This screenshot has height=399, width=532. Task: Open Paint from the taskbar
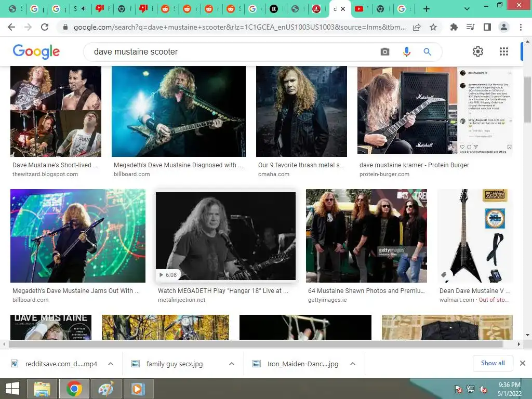coord(106,389)
